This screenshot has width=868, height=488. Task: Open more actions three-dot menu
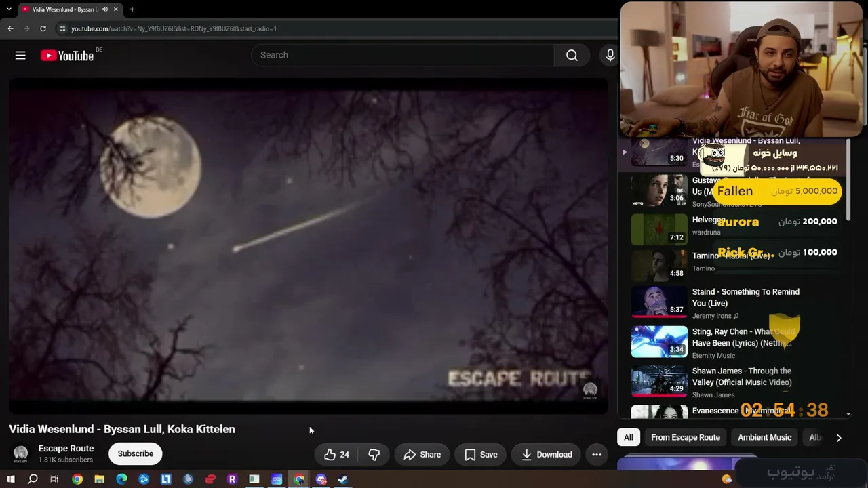pyautogui.click(x=597, y=455)
